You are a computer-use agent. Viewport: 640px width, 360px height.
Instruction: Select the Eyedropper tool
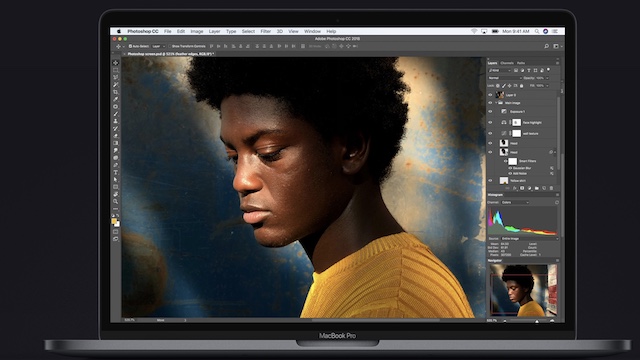point(116,99)
